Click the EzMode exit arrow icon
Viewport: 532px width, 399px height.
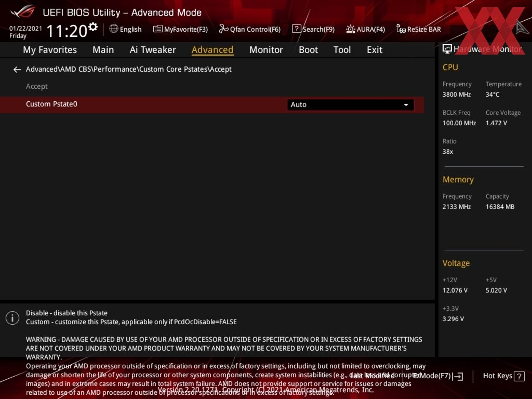[458, 376]
